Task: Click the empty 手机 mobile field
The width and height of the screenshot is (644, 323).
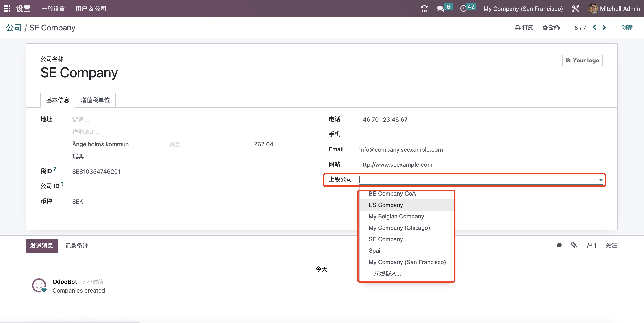Action: pos(481,134)
